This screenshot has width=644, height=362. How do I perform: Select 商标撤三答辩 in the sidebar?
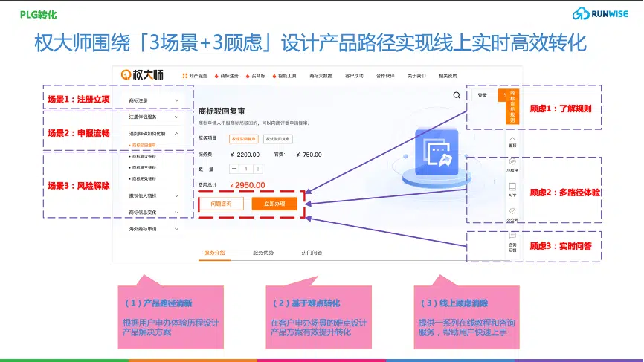coord(143,167)
